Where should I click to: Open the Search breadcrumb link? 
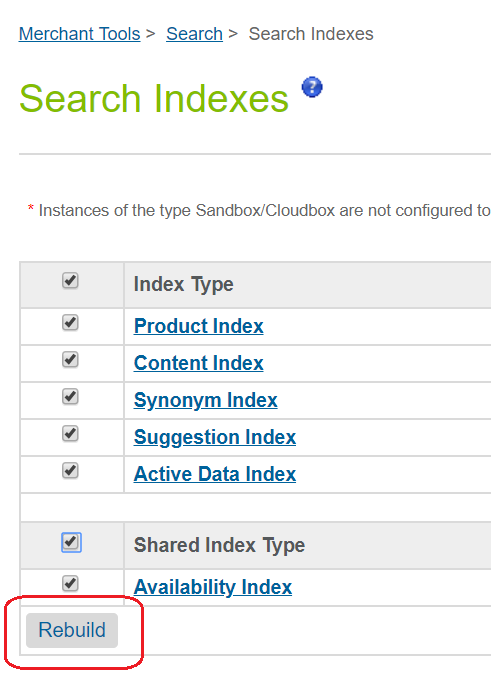click(194, 34)
